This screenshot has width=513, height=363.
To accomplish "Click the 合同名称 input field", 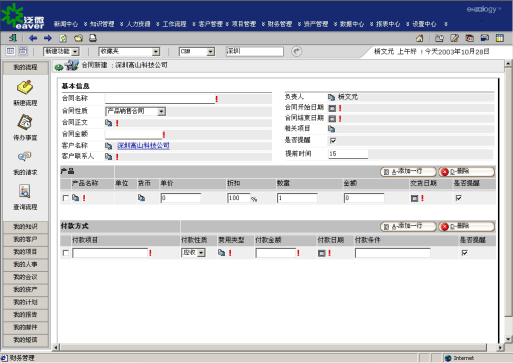I will click(160, 99).
